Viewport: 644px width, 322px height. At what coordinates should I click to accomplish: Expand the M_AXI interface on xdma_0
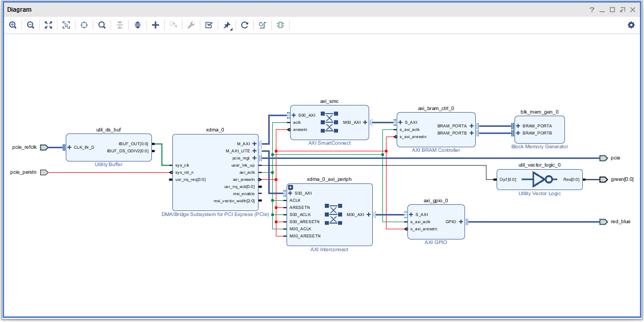[x=254, y=144]
